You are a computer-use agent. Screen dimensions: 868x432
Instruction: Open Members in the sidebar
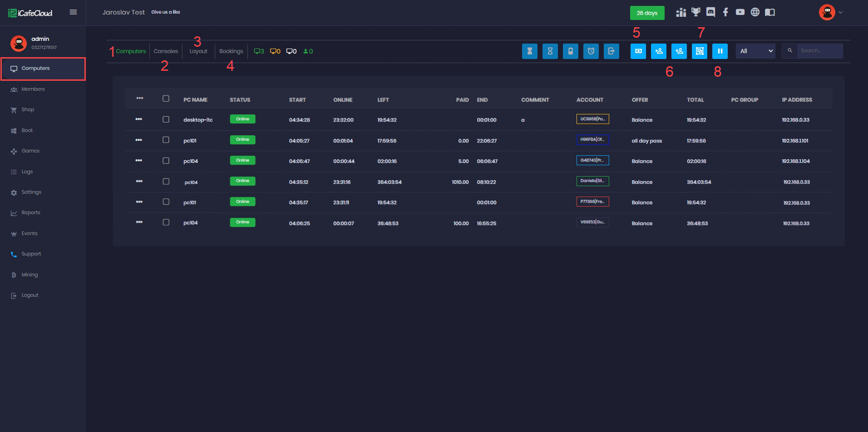[x=33, y=89]
